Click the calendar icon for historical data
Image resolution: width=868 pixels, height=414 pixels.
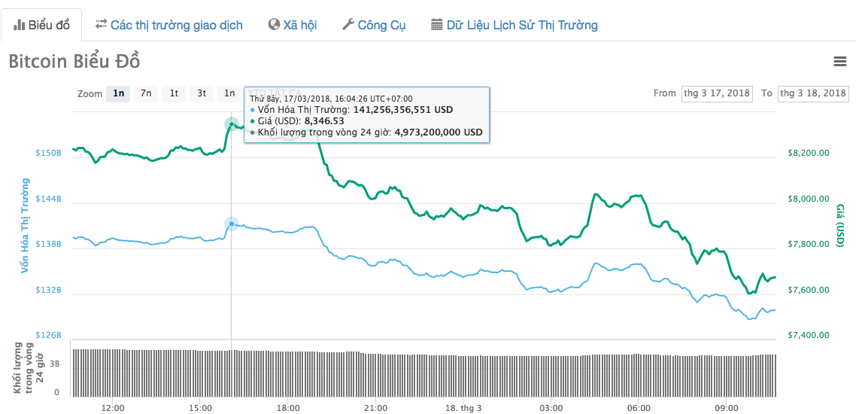437,24
